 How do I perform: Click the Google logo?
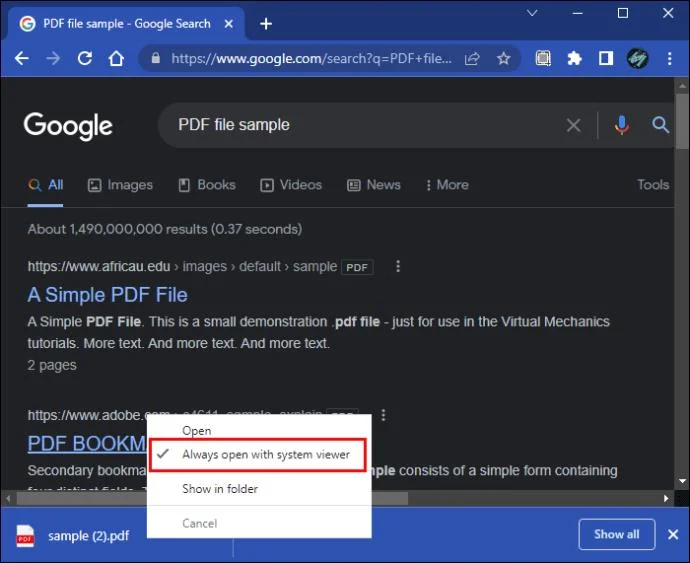pos(68,125)
